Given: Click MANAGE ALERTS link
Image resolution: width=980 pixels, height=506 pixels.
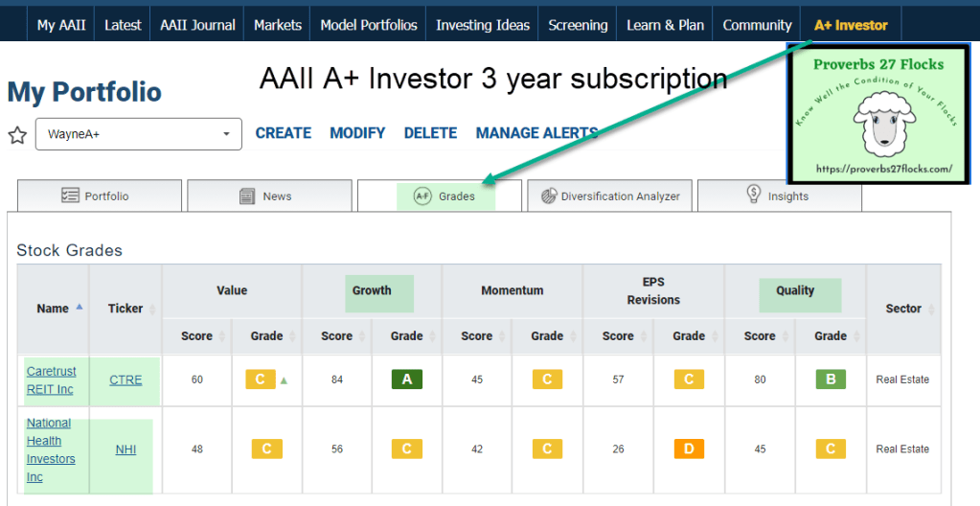Looking at the screenshot, I should (536, 133).
